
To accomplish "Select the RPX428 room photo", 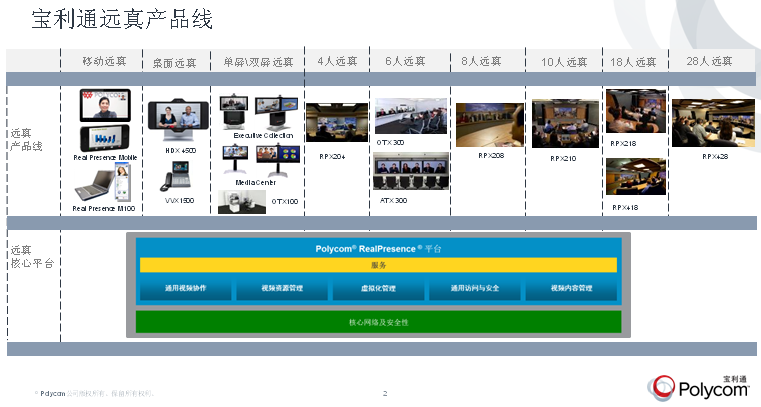I will tap(713, 123).
